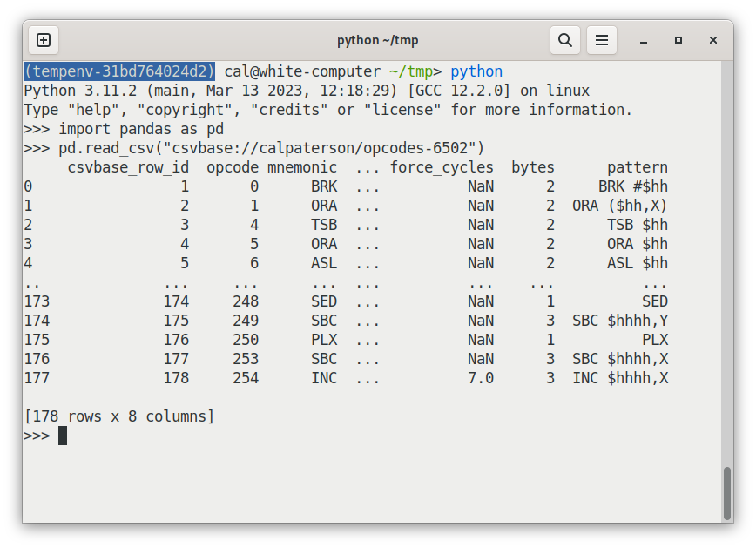Click the 'PLX' mnemonic cell
This screenshot has width=756, height=548.
point(324,340)
